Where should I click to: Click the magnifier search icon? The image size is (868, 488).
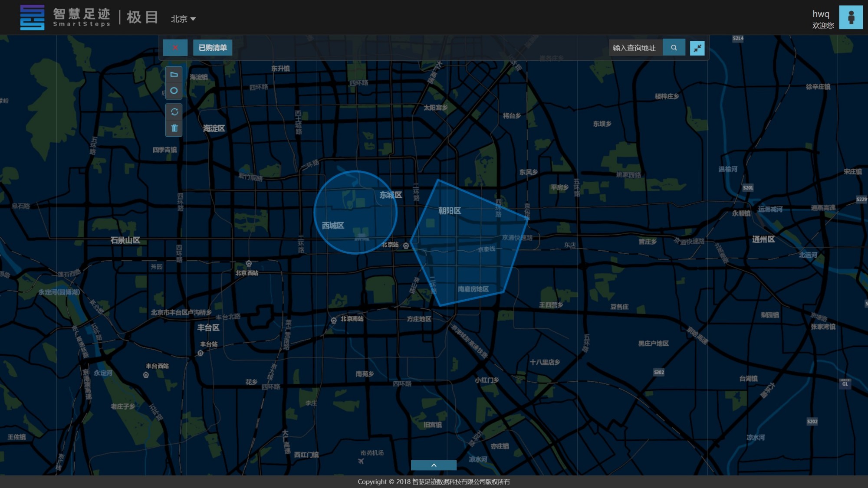[674, 48]
